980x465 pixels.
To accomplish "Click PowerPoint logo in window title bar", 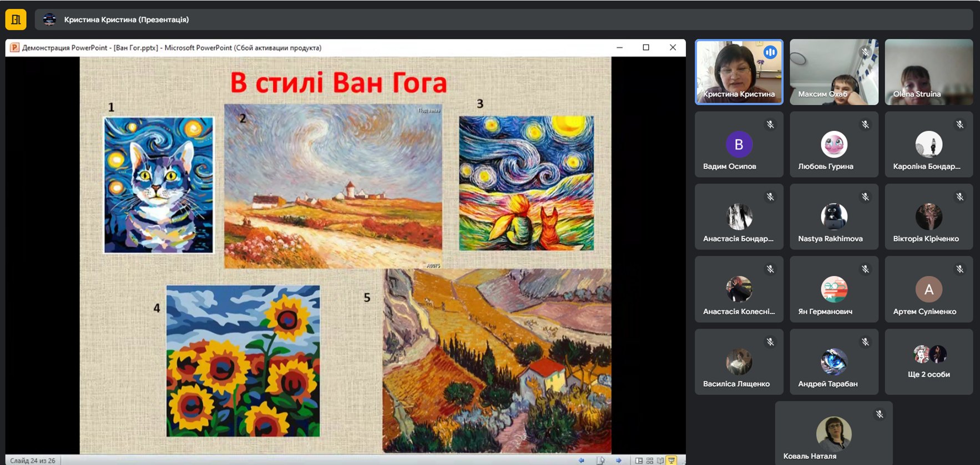I will (x=14, y=48).
